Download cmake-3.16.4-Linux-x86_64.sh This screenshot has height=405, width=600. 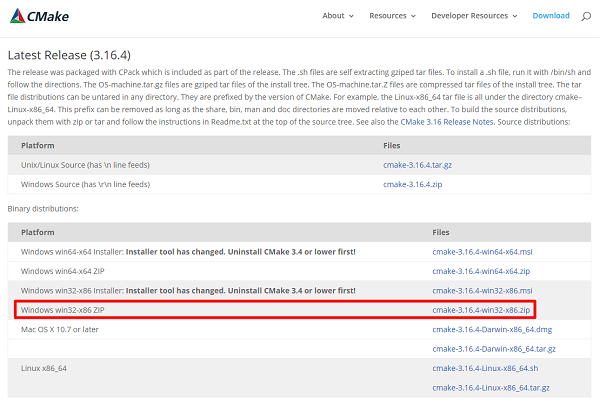[485, 368]
